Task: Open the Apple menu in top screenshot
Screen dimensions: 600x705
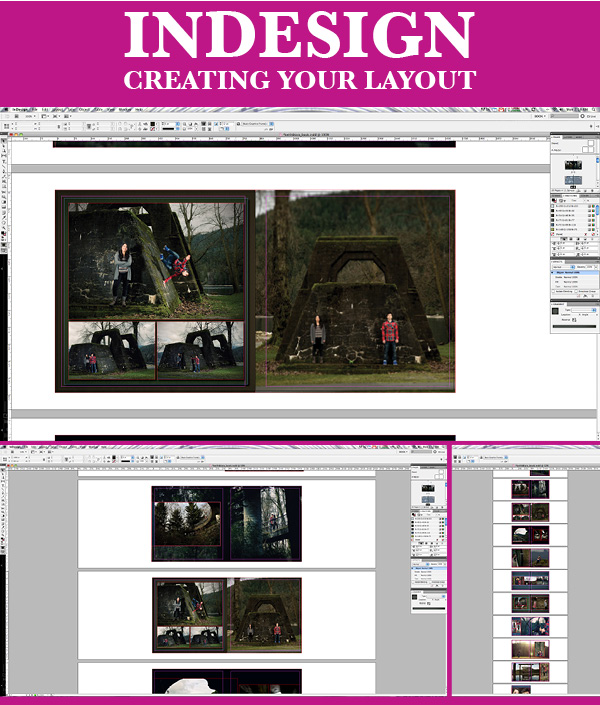Action: (x=6, y=109)
